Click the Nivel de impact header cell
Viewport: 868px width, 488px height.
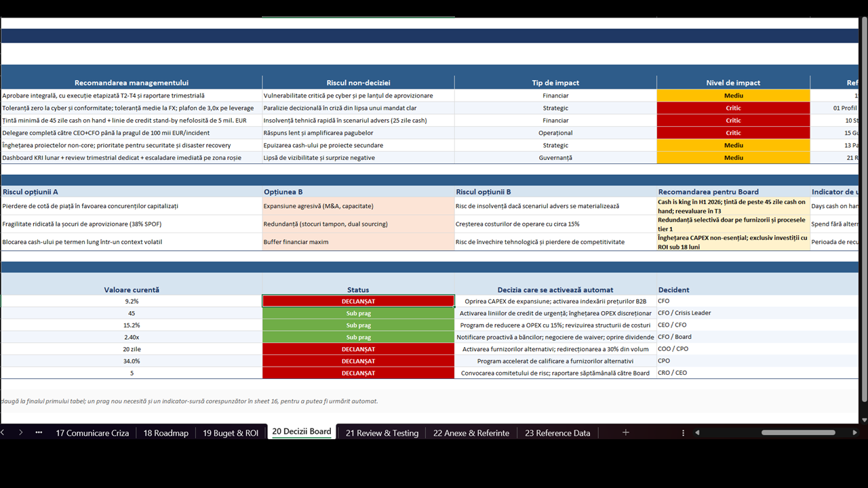733,83
